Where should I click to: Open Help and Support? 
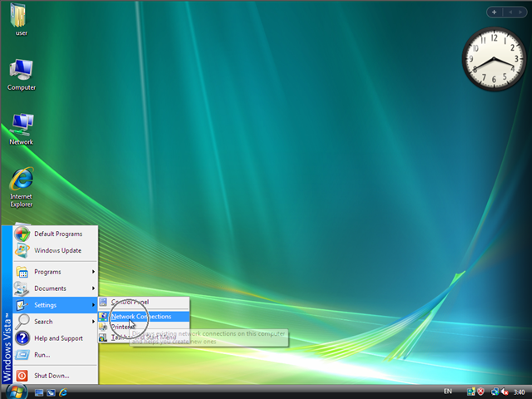pyautogui.click(x=56, y=338)
